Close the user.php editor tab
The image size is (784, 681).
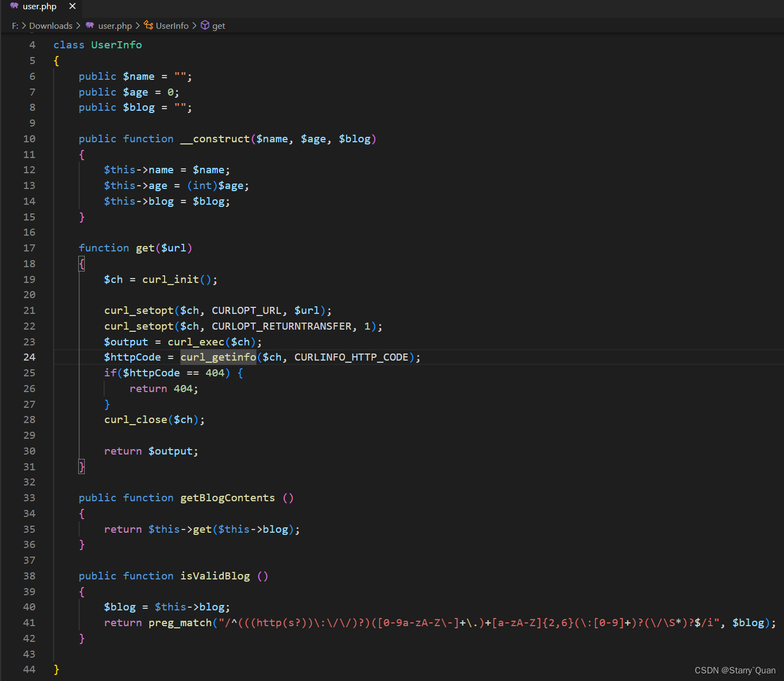(x=72, y=7)
